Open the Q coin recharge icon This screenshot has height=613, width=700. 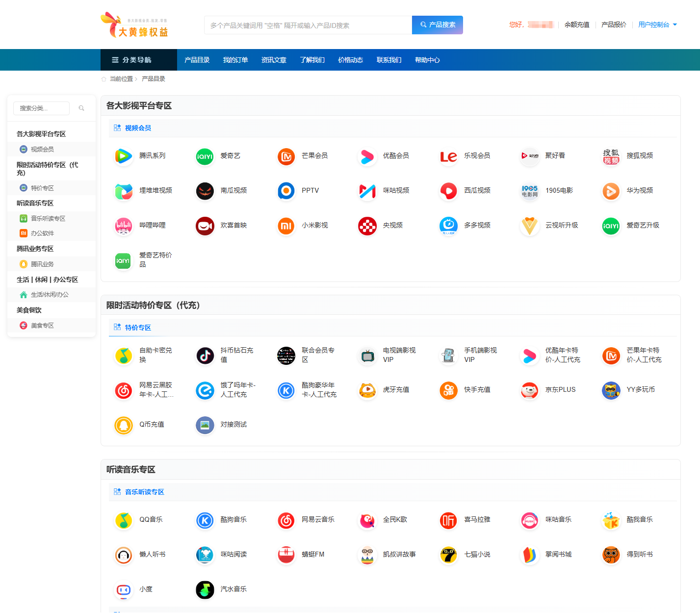coord(124,425)
